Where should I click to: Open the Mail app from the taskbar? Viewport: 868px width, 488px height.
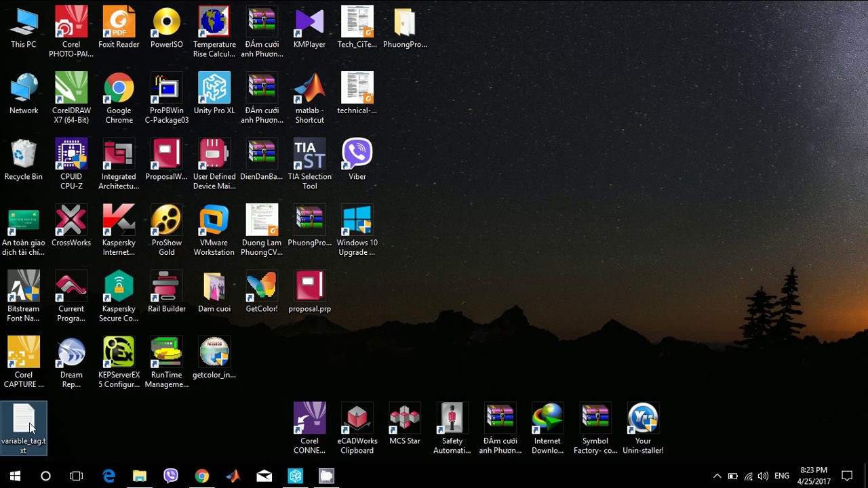264,476
